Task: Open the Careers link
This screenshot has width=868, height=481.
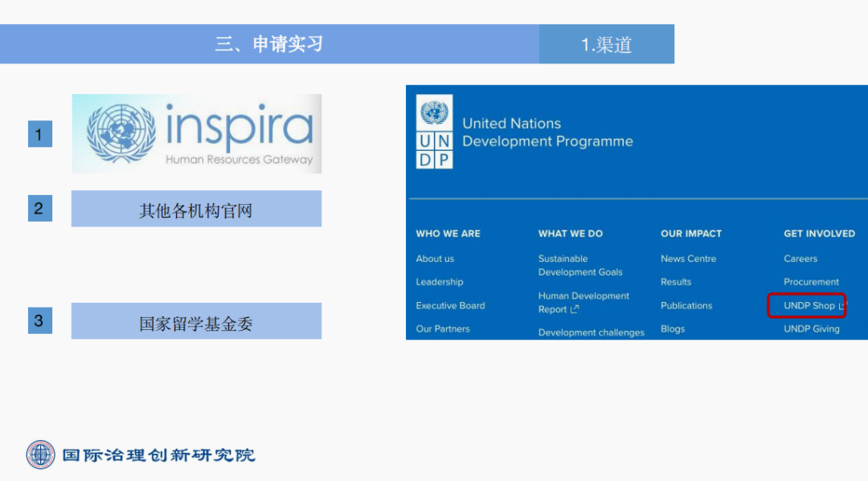Action: tap(800, 259)
